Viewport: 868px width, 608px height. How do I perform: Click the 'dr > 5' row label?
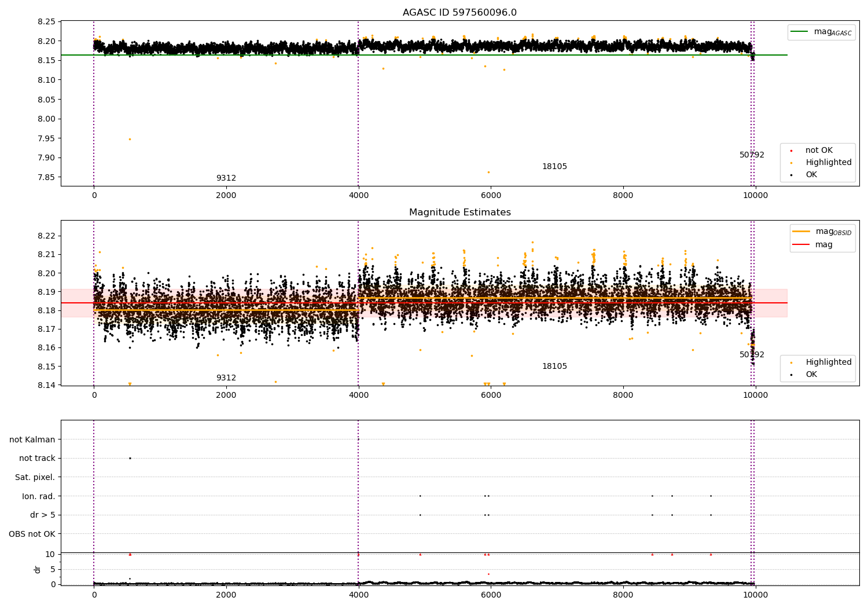point(42,515)
